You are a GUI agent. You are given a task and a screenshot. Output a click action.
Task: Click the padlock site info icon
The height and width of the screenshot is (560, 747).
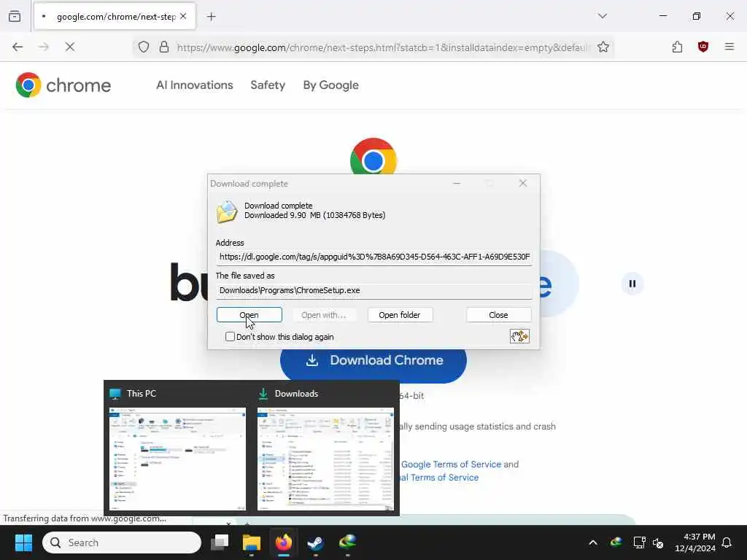[x=164, y=47]
